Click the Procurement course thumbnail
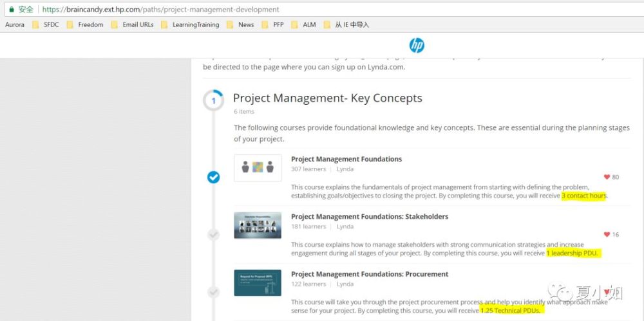Viewport: 644px width, 321px height. tap(258, 282)
